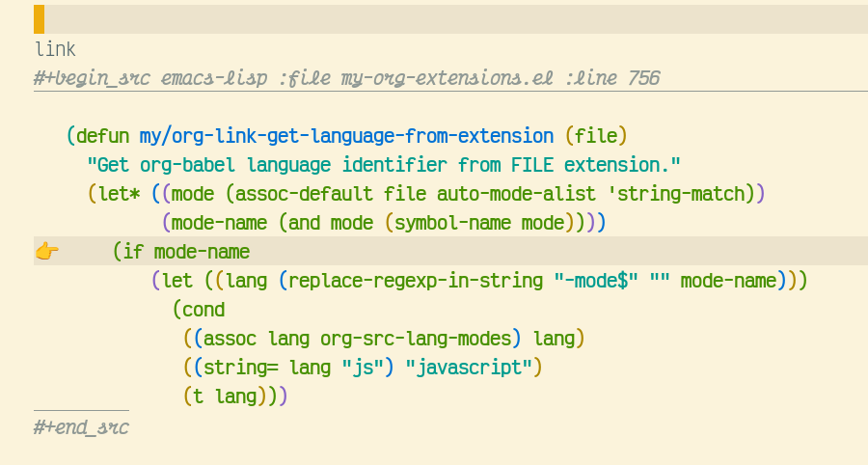This screenshot has width=868, height=465.
Task: Click the "cond" keyword
Action: click(x=203, y=310)
